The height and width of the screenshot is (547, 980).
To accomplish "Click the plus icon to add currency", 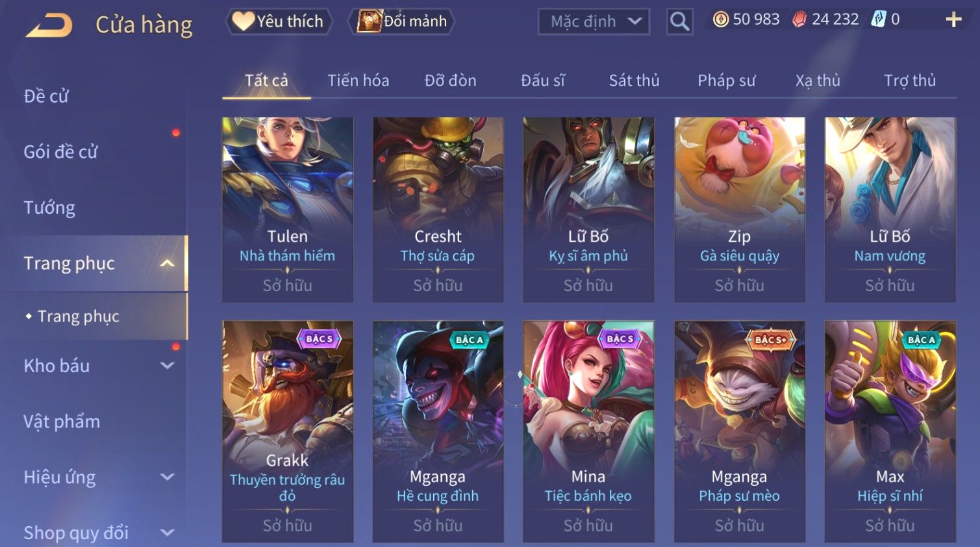I will pyautogui.click(x=953, y=19).
